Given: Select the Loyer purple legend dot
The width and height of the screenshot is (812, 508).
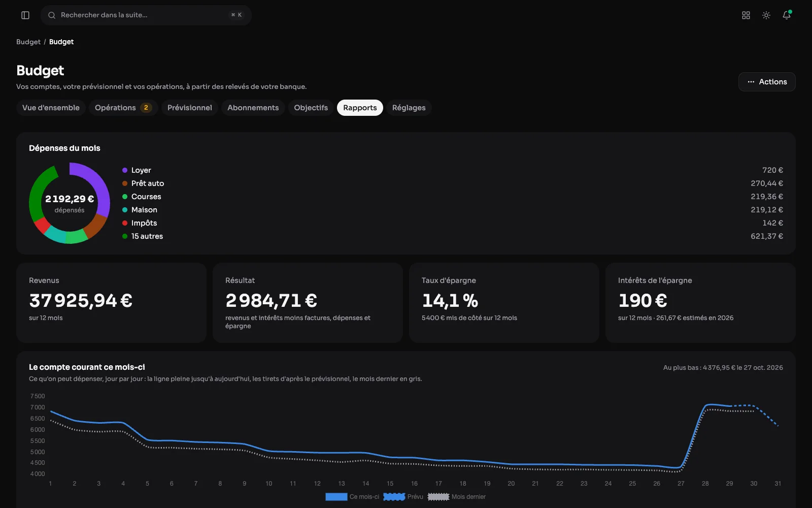Looking at the screenshot, I should point(125,170).
